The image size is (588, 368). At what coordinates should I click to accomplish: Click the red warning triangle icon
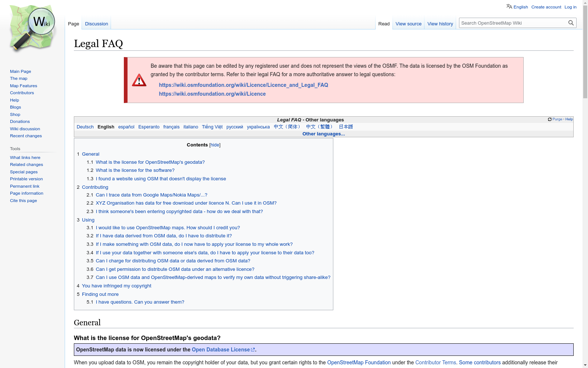(139, 80)
